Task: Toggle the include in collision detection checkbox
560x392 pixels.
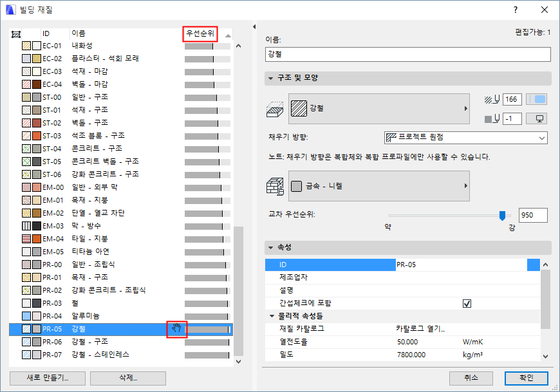Action: [467, 303]
